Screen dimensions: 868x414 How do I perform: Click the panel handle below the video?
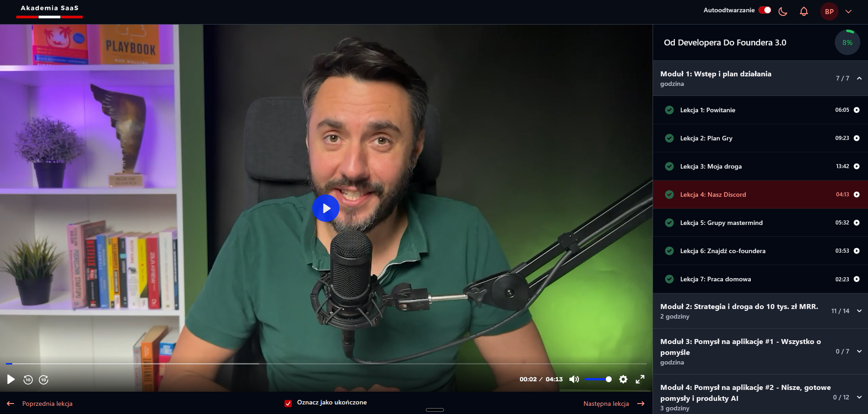click(434, 410)
